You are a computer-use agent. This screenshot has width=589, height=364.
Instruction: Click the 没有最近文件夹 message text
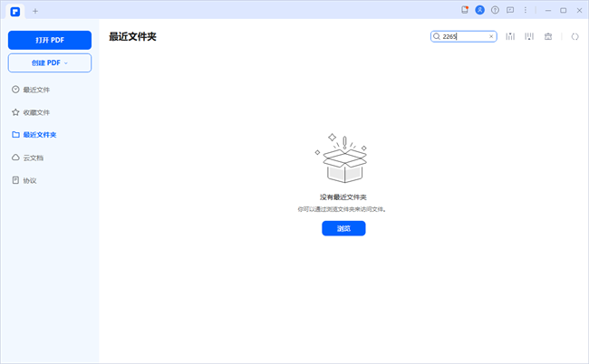343,197
